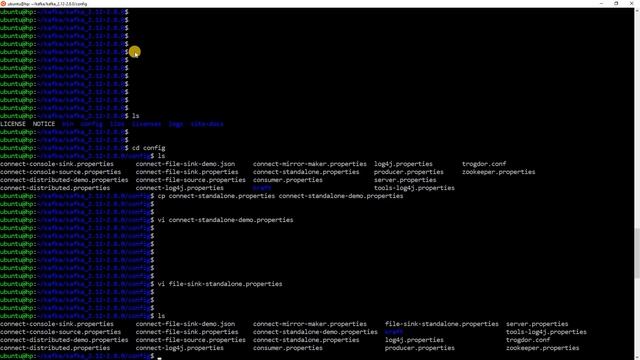Close the Ubuntu terminal window

coord(631,3)
